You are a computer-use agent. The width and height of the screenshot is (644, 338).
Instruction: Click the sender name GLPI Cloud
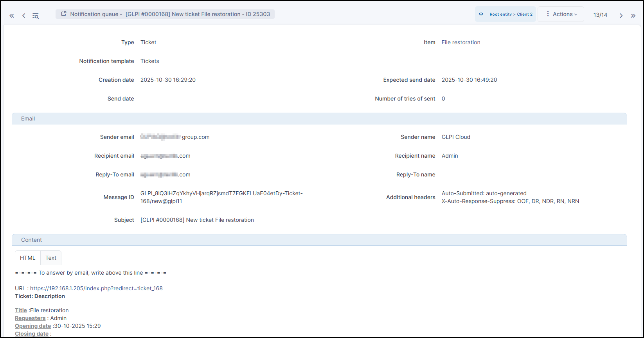coord(456,137)
